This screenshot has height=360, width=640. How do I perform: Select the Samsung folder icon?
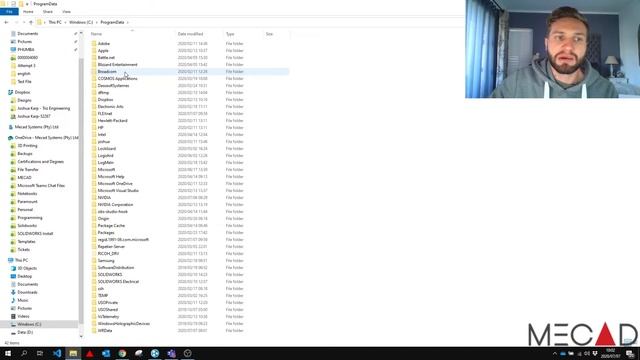click(94, 260)
